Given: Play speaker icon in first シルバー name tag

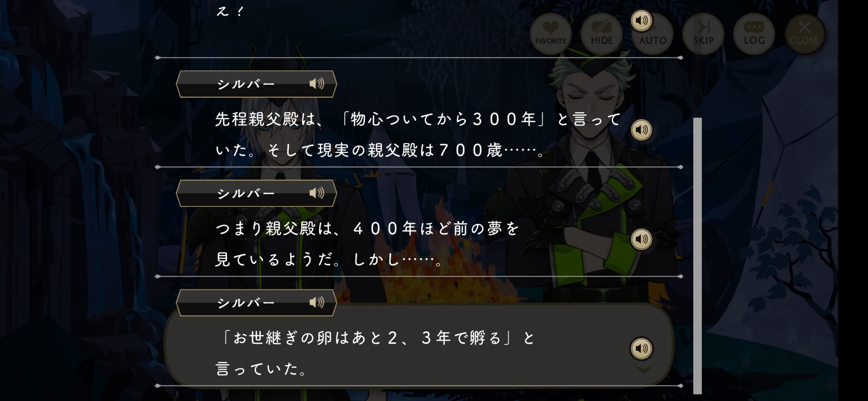Looking at the screenshot, I should 317,83.
